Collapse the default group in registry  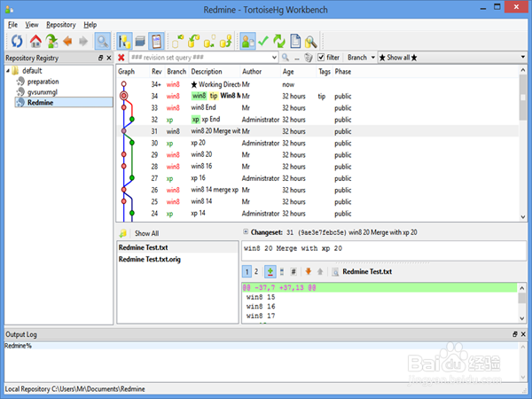(x=8, y=71)
